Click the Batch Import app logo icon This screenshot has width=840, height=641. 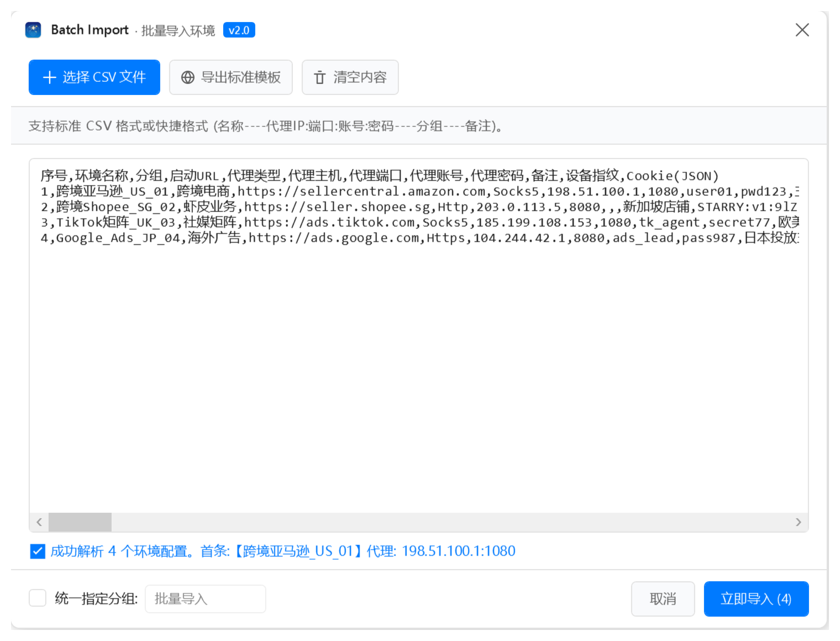point(33,30)
